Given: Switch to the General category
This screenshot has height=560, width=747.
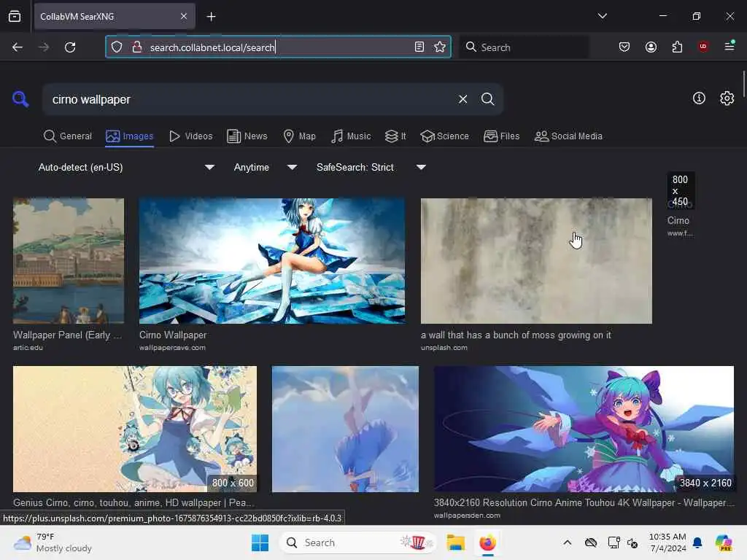Looking at the screenshot, I should (x=68, y=136).
